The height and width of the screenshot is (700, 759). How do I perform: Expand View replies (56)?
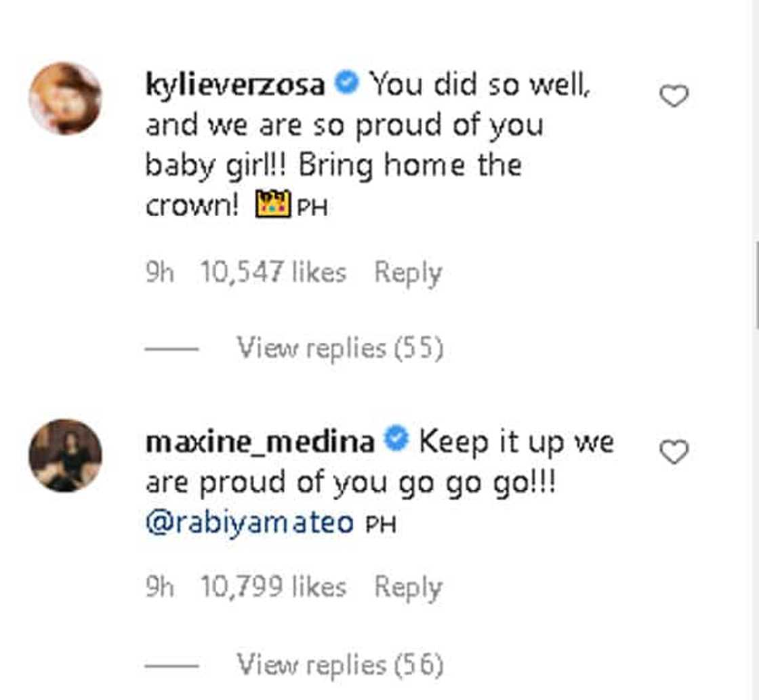[x=340, y=665]
